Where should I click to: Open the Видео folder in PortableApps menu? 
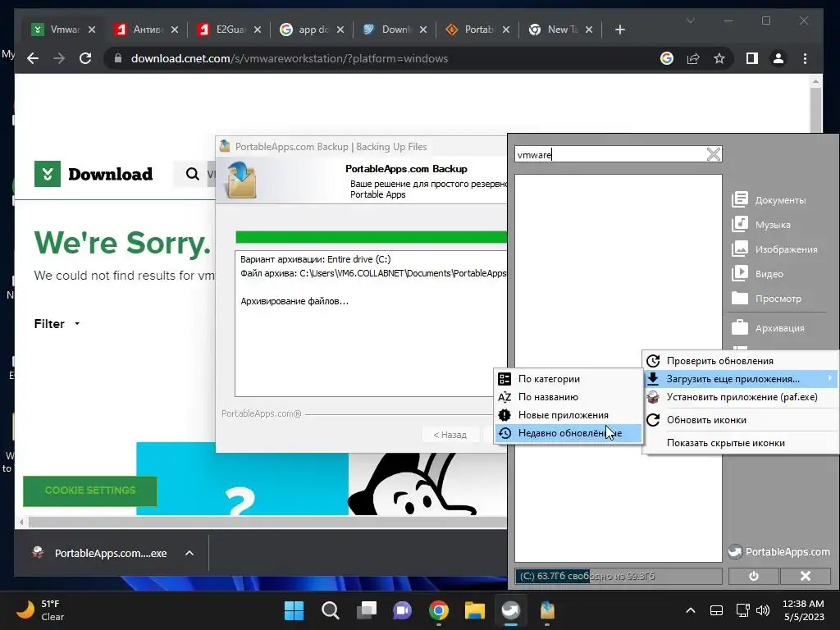(757, 274)
